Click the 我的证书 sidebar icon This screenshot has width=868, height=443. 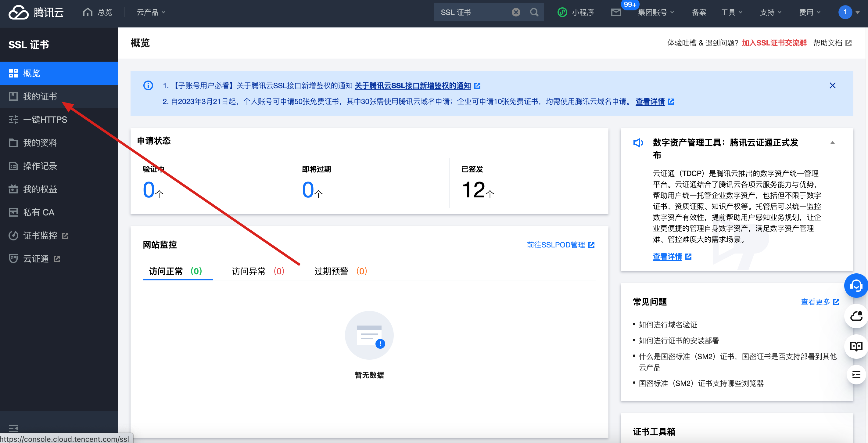13,96
